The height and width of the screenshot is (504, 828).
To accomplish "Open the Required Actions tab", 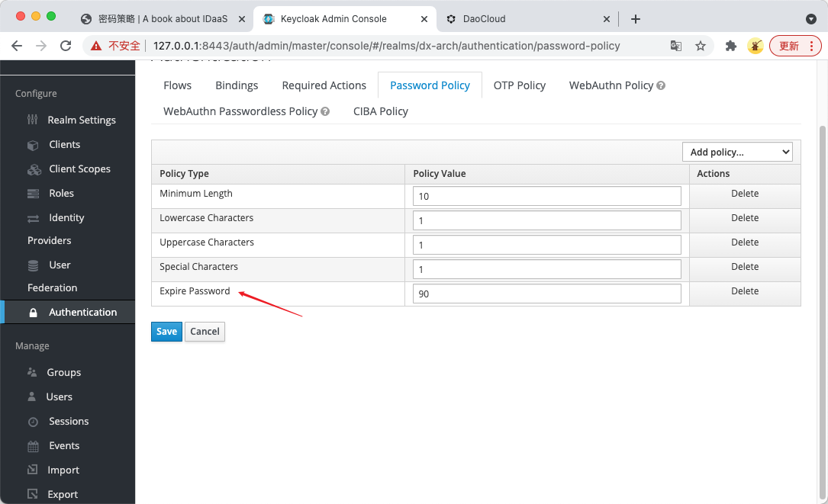I will [324, 85].
